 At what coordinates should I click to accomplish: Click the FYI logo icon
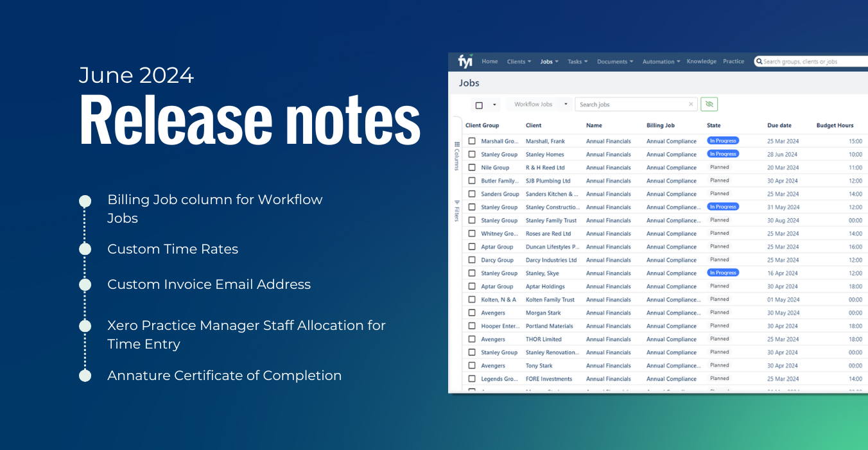(465, 62)
